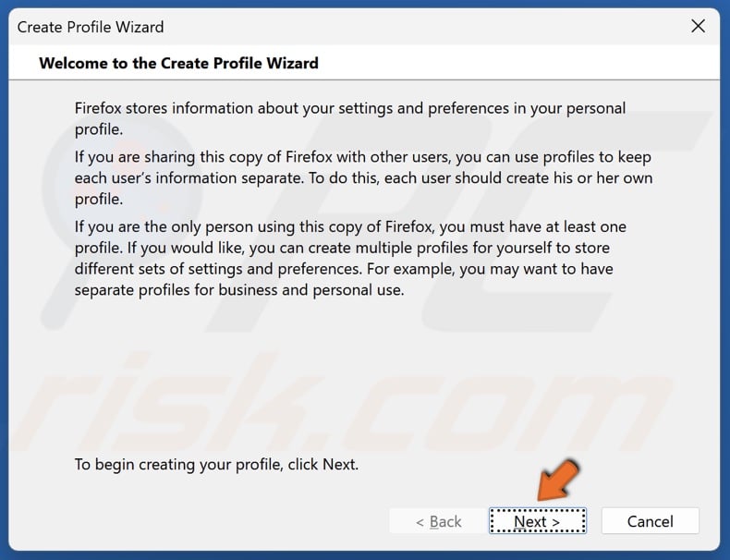Click the first word 'Firefox' in the description
The image size is (730, 560).
(103, 108)
